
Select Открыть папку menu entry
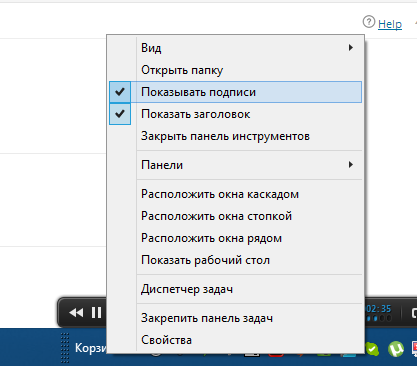pos(235,70)
